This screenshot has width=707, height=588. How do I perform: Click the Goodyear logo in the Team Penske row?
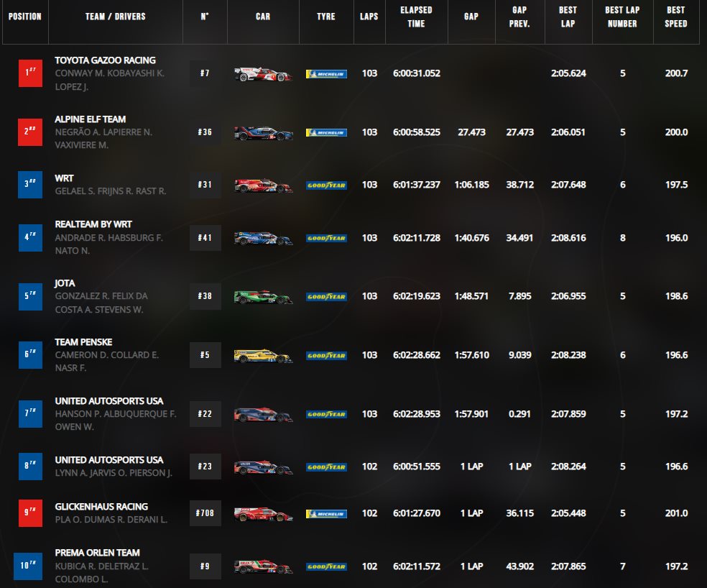click(x=326, y=356)
